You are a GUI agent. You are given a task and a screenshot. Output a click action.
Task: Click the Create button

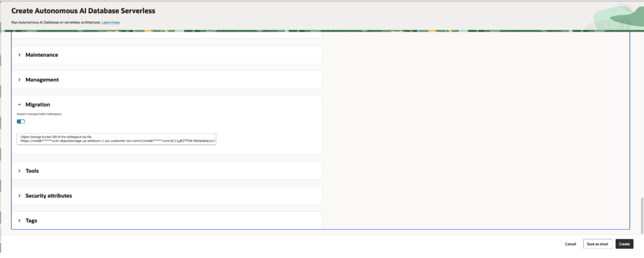pyautogui.click(x=625, y=244)
